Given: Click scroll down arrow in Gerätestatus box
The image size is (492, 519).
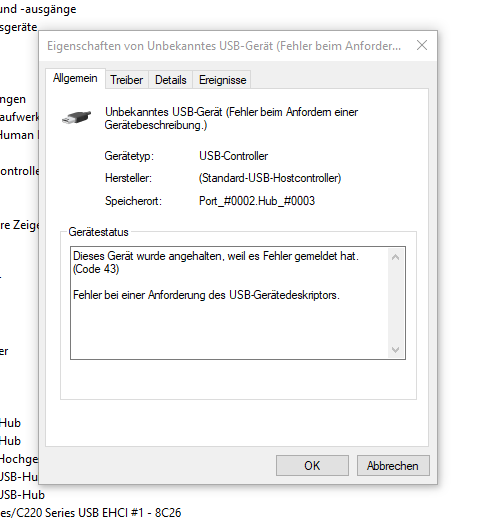Looking at the screenshot, I should click(x=396, y=349).
